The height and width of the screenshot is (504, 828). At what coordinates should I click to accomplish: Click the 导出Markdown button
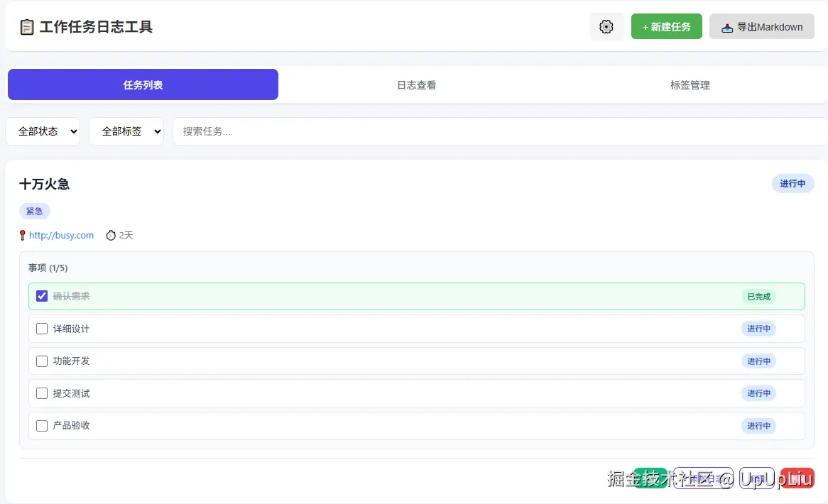(761, 26)
